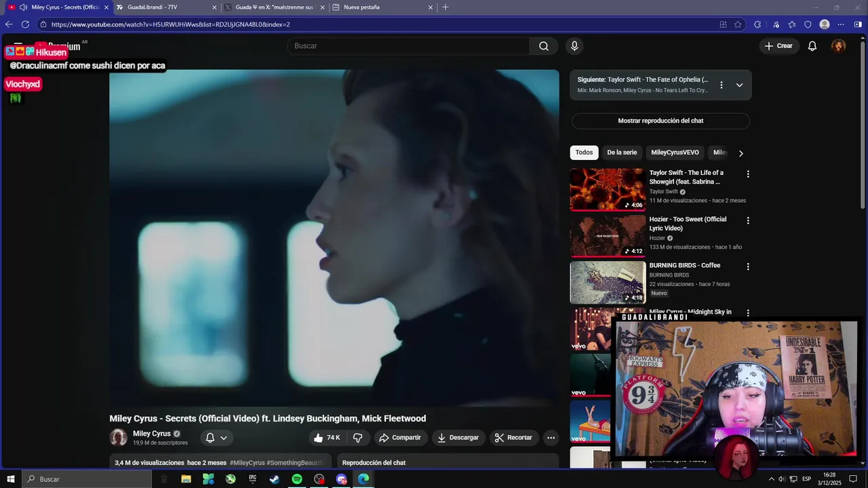Toggle system volume speaker icon
Viewport: 868px width, 488px height.
[782, 479]
